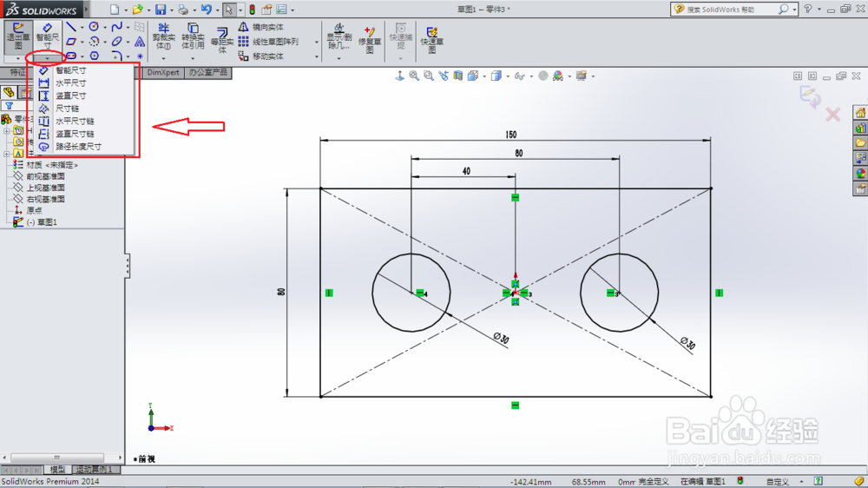Open the Line tool dropdown arrow
Viewport: 868px width, 488px height.
coord(82,27)
